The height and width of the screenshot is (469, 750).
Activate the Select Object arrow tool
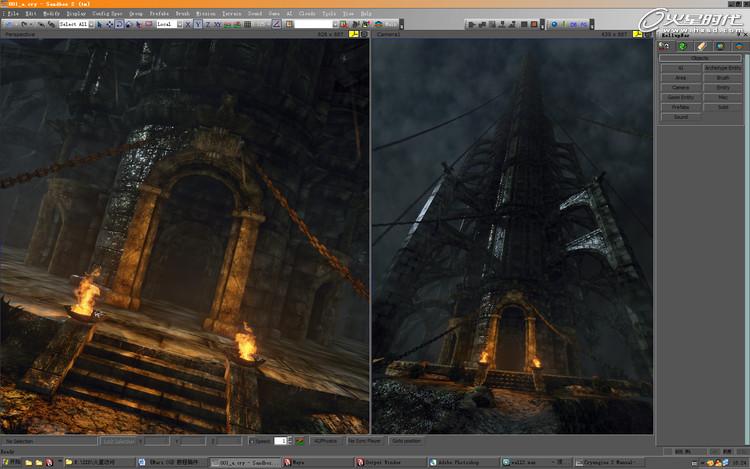pos(99,24)
